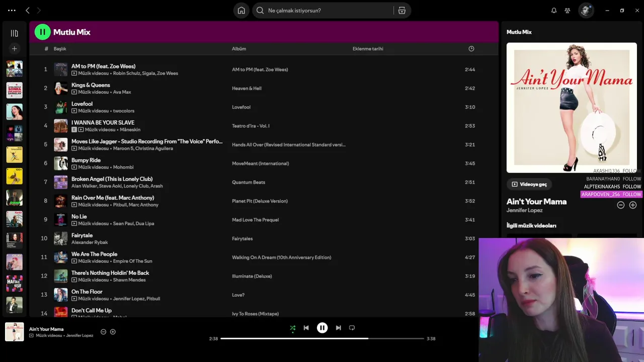Open artist link 'Mohombi'
Viewport: 644px width, 362px height.
[123, 167]
